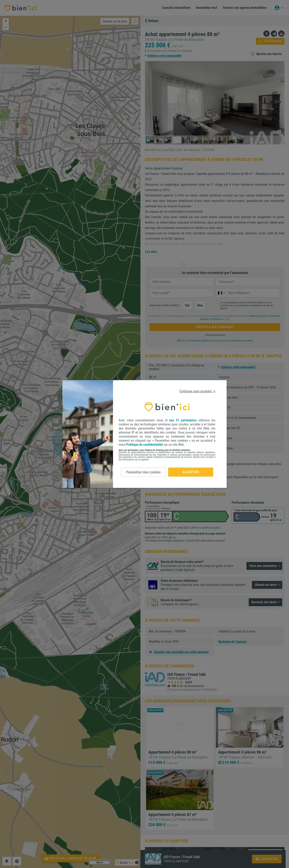This screenshot has width=289, height=868.
Task: Focus the Votre e-mail field
Action: [181, 293]
